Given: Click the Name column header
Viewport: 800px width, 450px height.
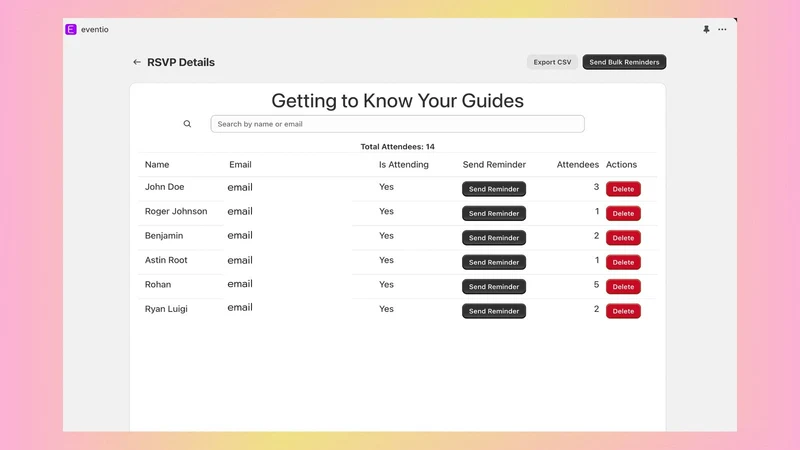Looking at the screenshot, I should 157,165.
